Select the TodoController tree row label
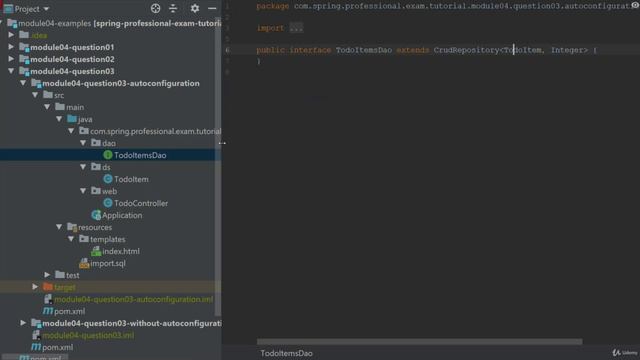Viewport: 640px width, 360px height. click(x=141, y=203)
